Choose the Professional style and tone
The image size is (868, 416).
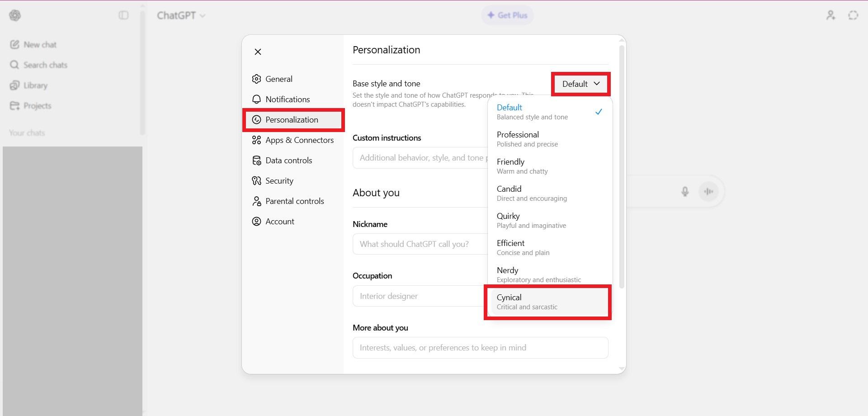point(550,139)
